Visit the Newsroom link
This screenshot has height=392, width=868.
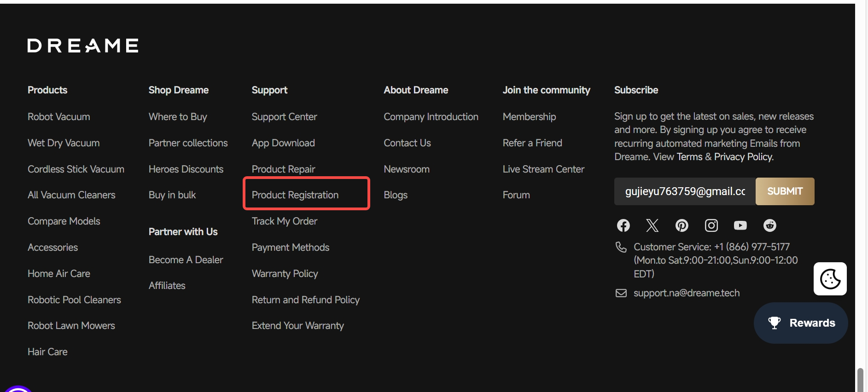point(407,169)
